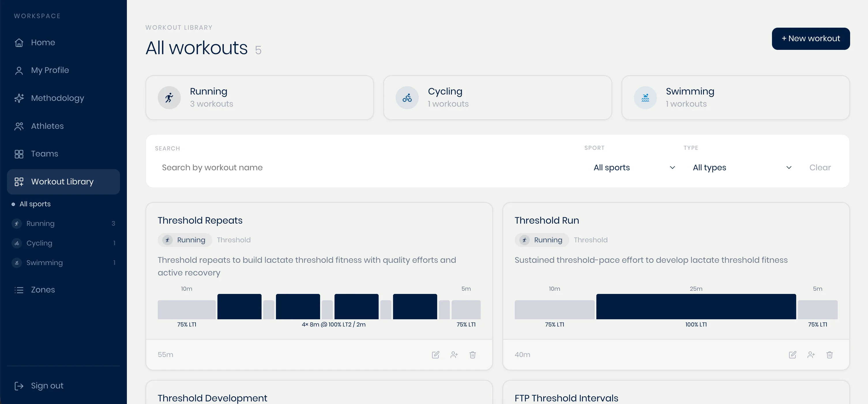Click the Running tag on Threshold Run
Screen dimensions: 868x404
(542, 240)
